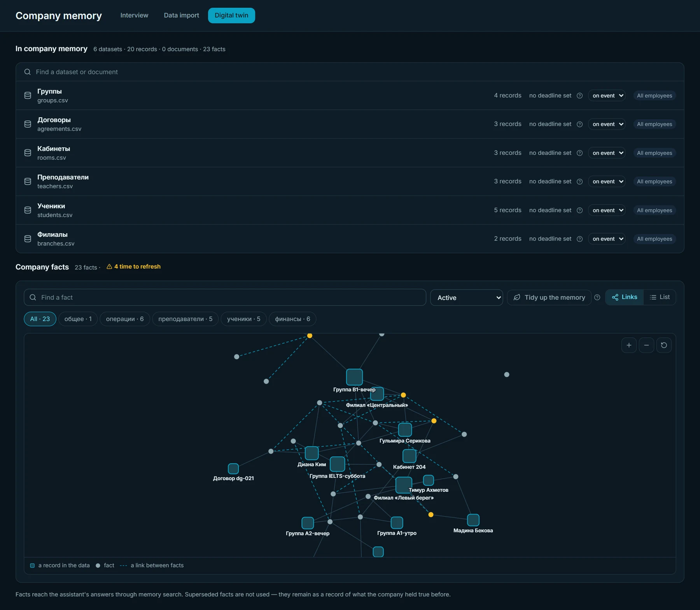Screen dimensions: 700x610
Task: Open the Interview tab
Action: [x=134, y=15]
